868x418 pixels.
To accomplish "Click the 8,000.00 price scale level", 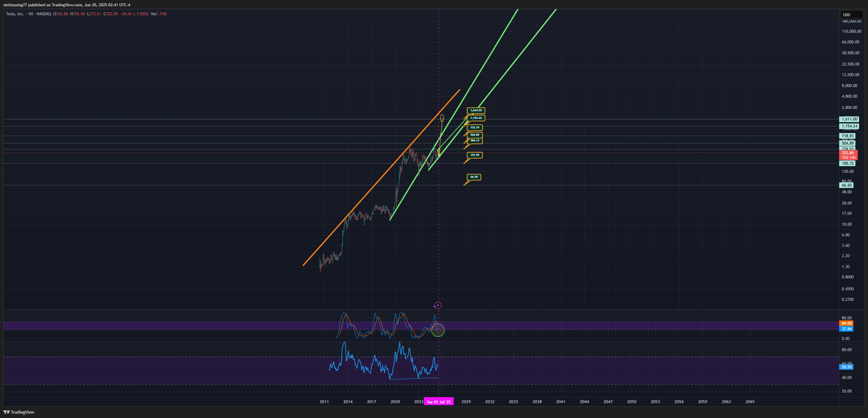I will pyautogui.click(x=849, y=86).
